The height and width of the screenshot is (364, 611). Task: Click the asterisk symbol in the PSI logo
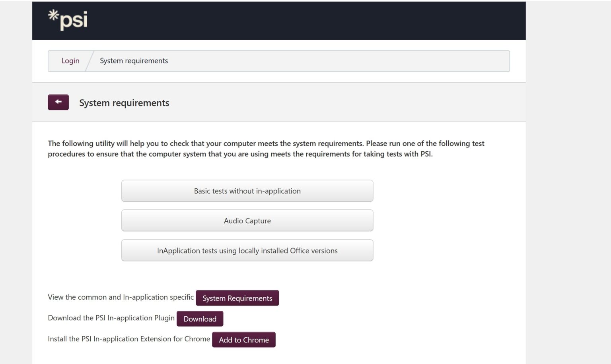53,15
